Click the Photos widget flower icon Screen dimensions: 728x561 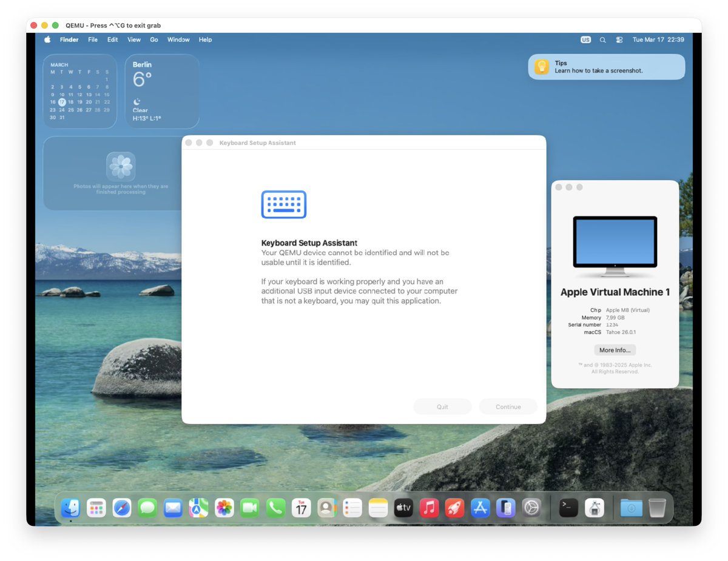point(121,166)
